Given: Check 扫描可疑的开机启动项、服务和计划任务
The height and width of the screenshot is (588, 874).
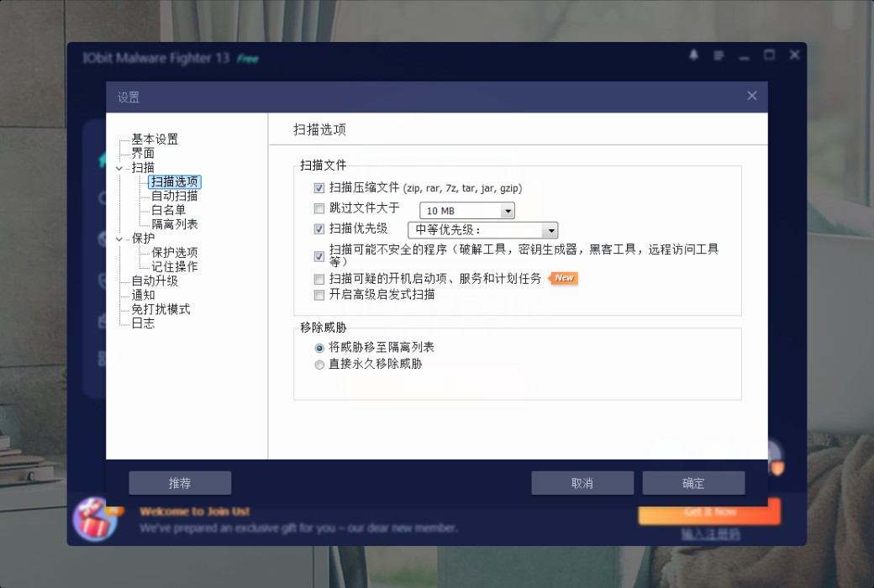Looking at the screenshot, I should [319, 279].
